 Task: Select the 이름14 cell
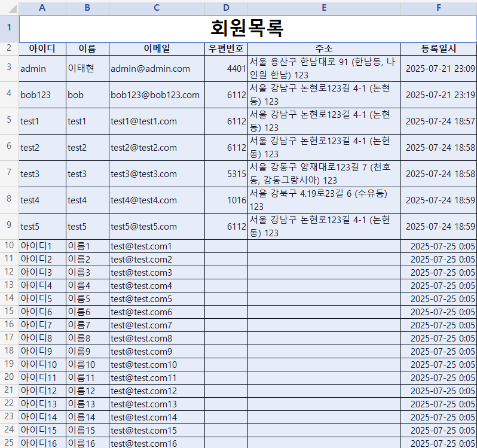(x=87, y=417)
